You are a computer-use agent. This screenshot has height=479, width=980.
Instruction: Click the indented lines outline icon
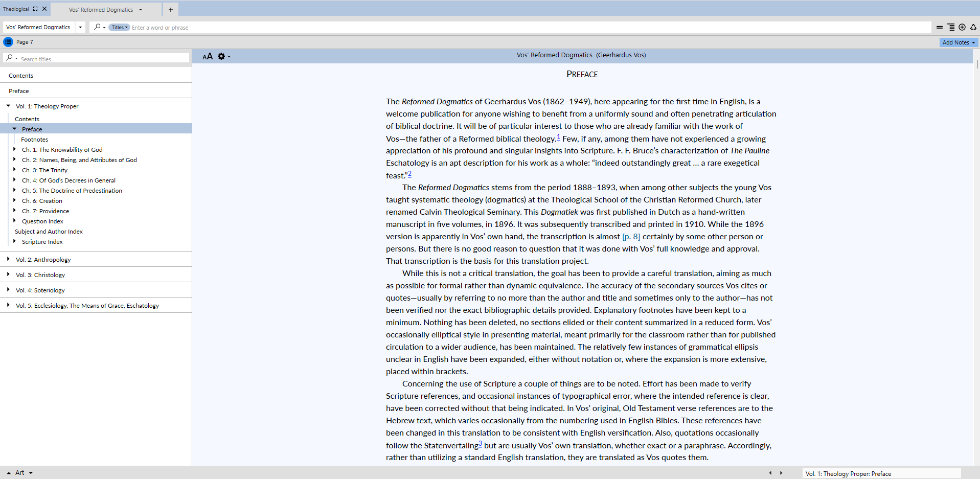coord(951,27)
